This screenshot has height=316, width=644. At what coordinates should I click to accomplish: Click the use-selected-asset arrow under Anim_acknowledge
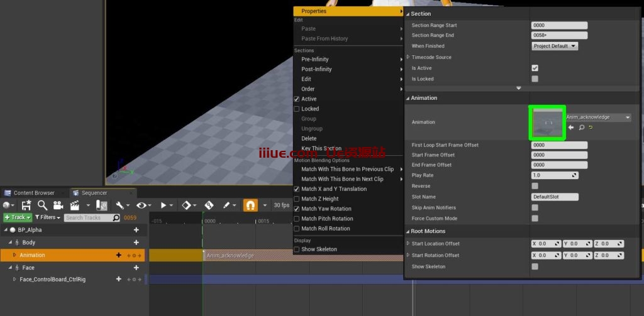click(x=571, y=128)
